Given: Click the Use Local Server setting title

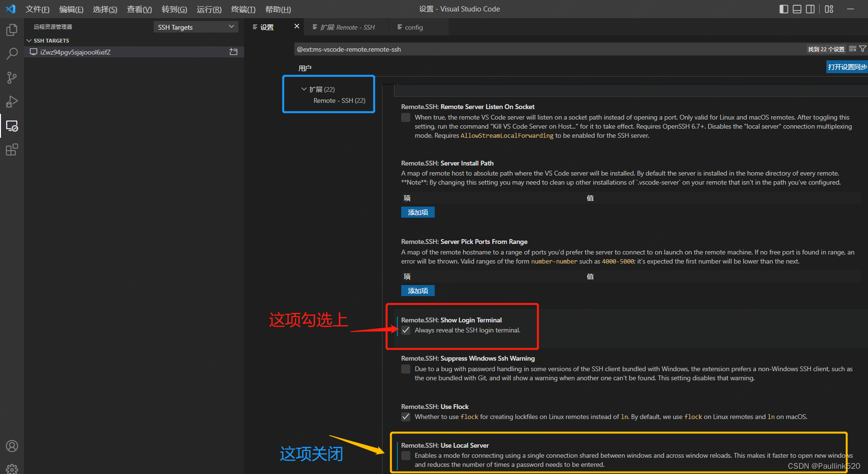Looking at the screenshot, I should [x=445, y=445].
